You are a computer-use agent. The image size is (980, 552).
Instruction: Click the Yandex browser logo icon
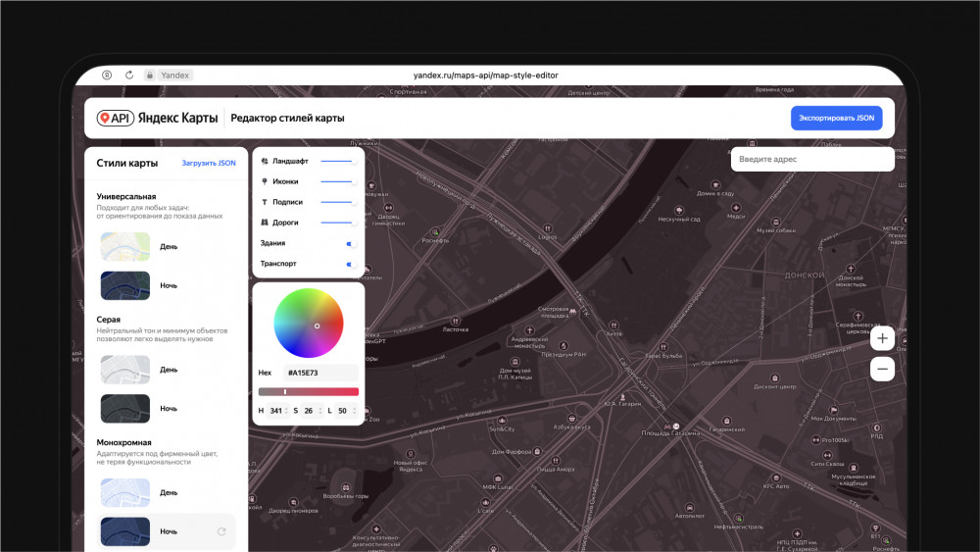[x=108, y=75]
